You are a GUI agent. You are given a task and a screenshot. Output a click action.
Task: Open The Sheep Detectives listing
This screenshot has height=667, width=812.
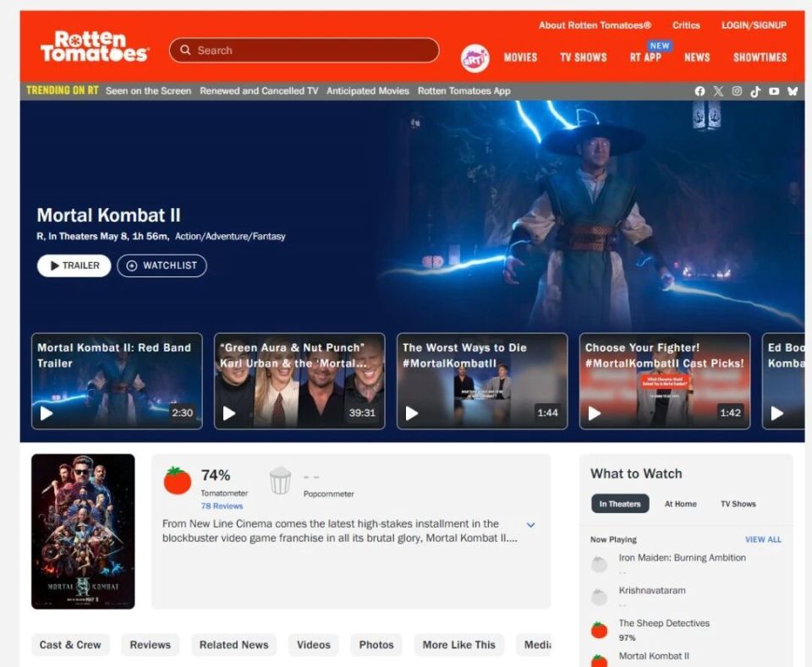point(664,623)
